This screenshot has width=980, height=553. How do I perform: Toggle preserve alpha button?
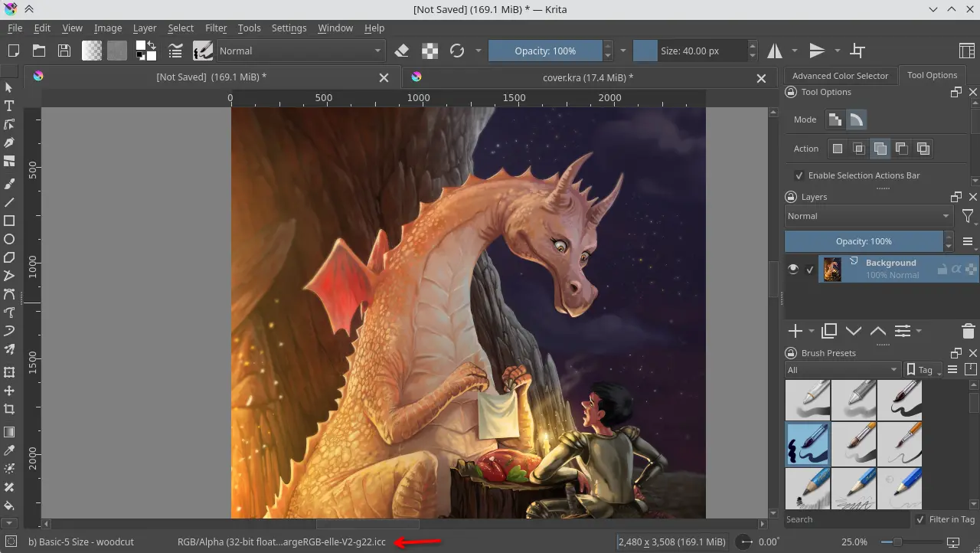coord(430,51)
